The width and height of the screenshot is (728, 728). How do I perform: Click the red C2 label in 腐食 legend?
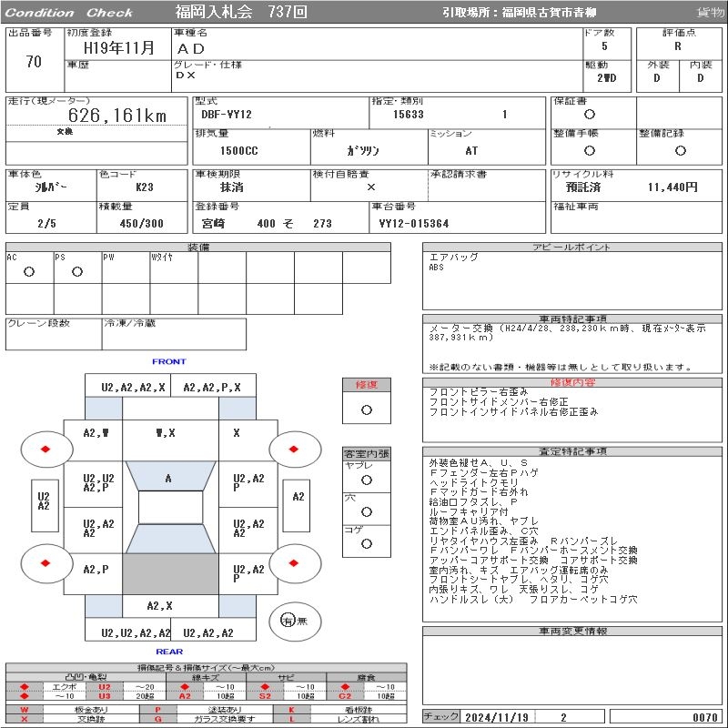click(x=345, y=695)
